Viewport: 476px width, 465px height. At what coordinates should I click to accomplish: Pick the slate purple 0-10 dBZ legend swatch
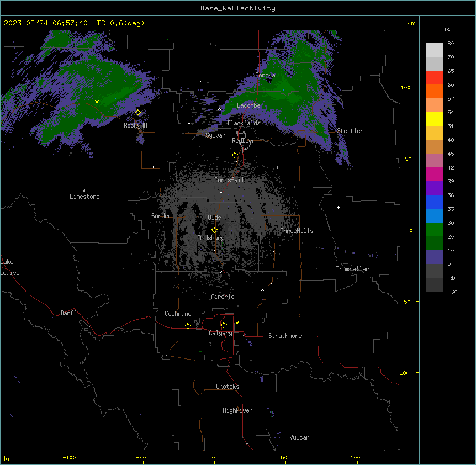[x=434, y=257]
